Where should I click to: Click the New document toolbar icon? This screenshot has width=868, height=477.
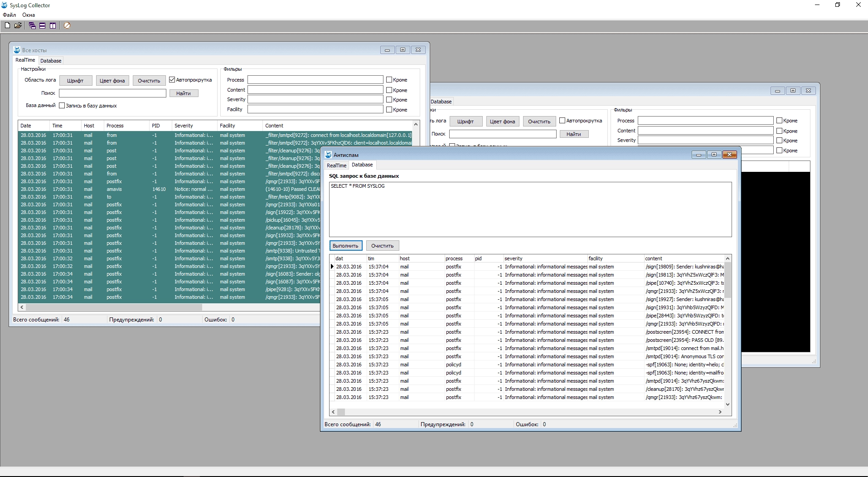pyautogui.click(x=7, y=25)
